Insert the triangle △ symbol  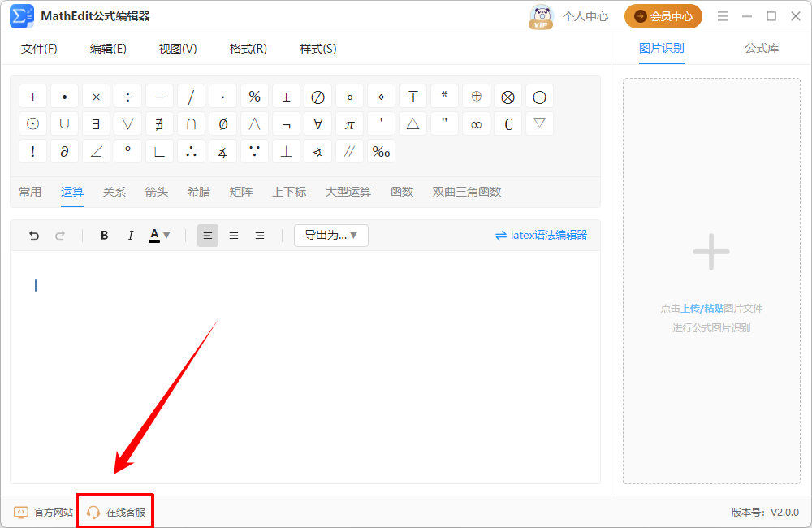point(412,123)
